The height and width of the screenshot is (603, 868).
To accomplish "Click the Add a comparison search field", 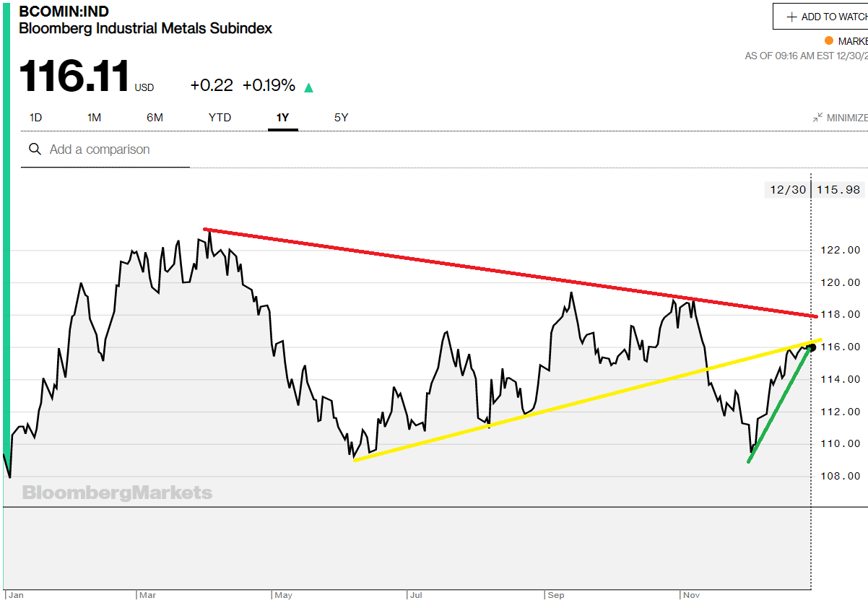I will click(101, 149).
